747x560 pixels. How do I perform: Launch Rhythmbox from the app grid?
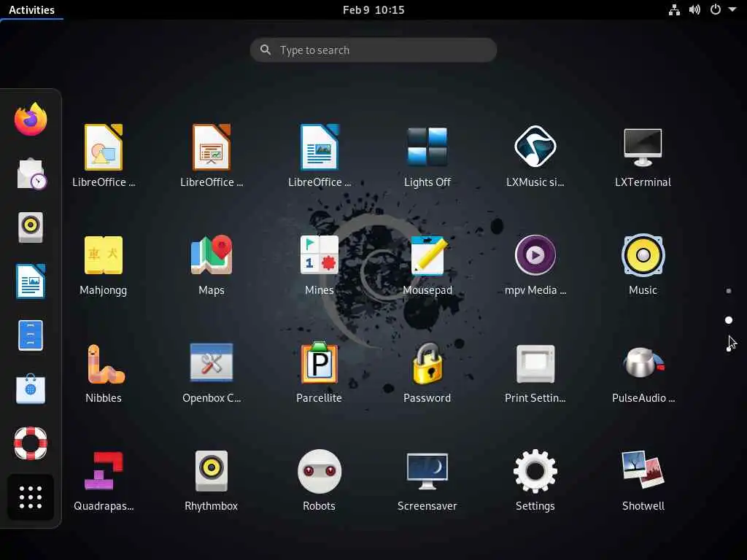211,471
